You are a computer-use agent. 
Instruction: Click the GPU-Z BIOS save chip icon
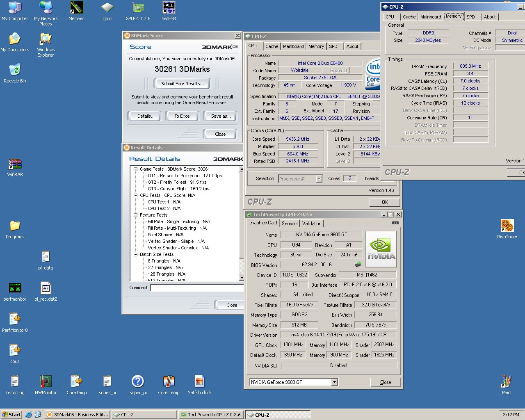point(358,265)
